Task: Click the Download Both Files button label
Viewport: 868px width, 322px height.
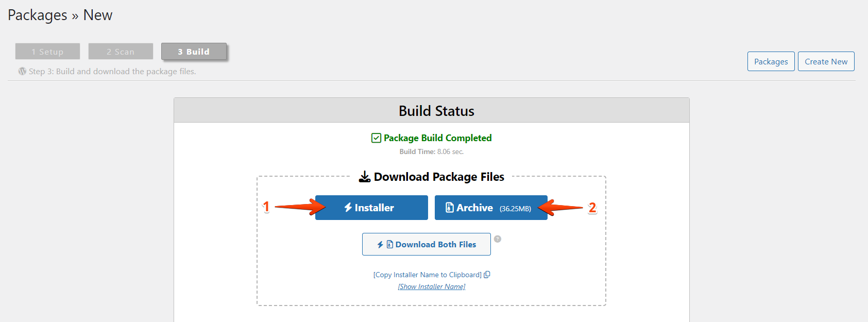Action: (435, 244)
